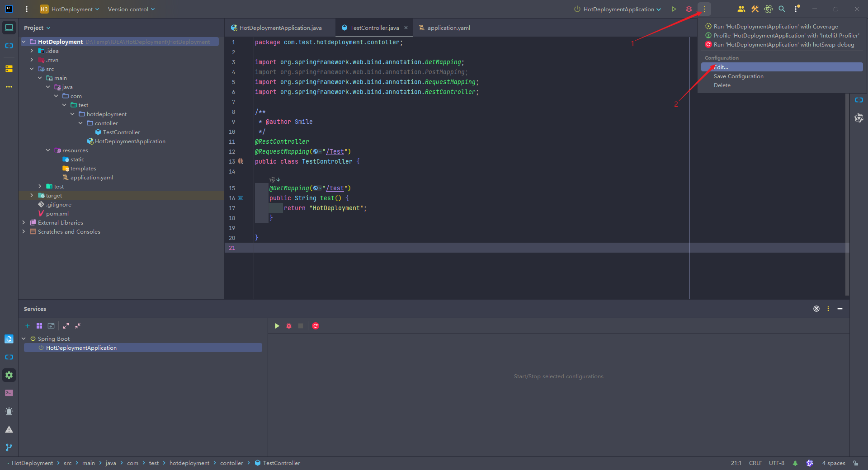Open Problems warning triangle tool window

click(9, 429)
